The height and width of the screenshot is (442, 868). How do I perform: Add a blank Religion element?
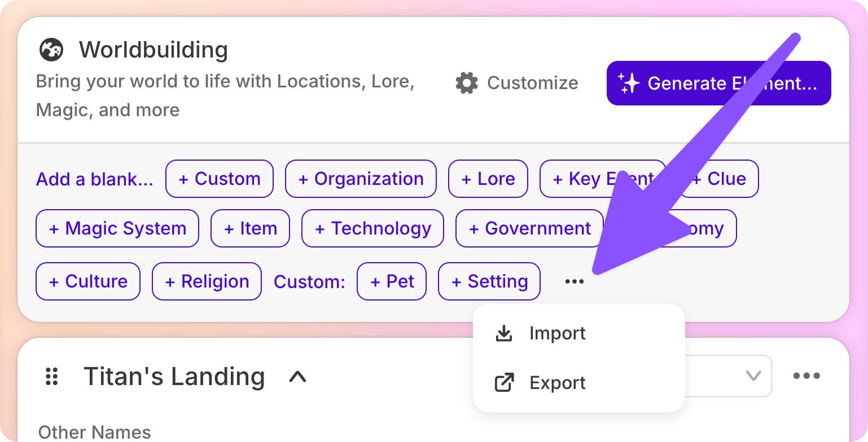tap(207, 281)
